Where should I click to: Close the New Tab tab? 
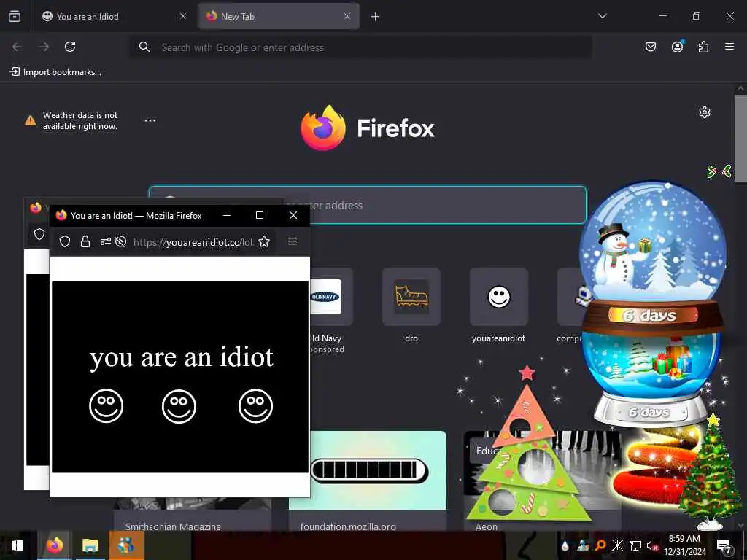pos(347,16)
